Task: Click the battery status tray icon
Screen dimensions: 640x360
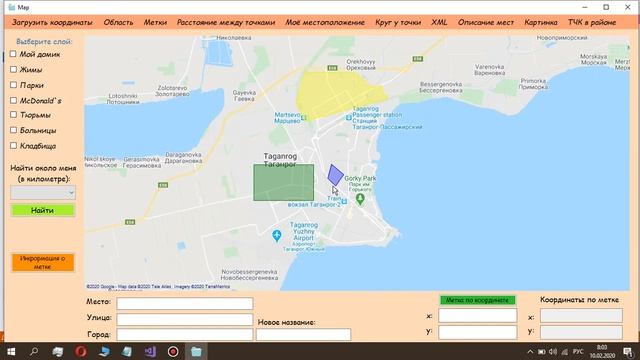Action: point(542,352)
